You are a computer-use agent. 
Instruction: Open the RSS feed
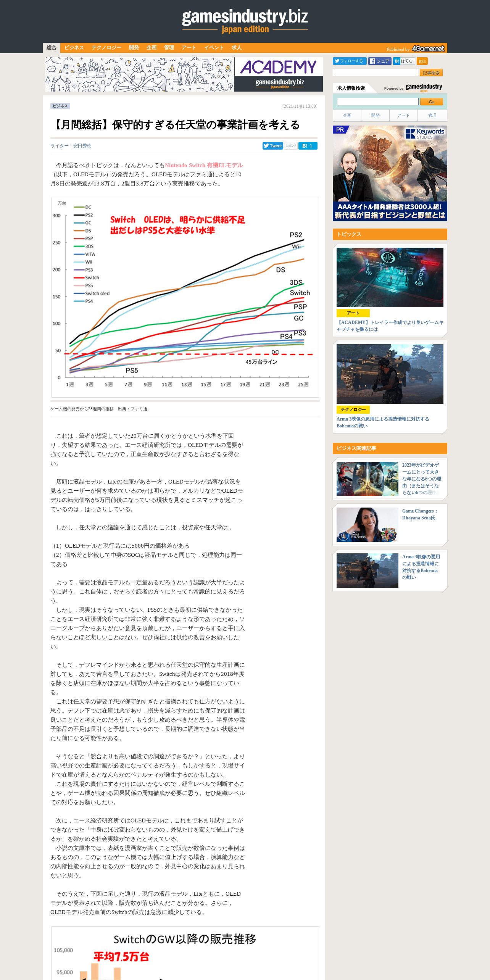click(x=422, y=61)
